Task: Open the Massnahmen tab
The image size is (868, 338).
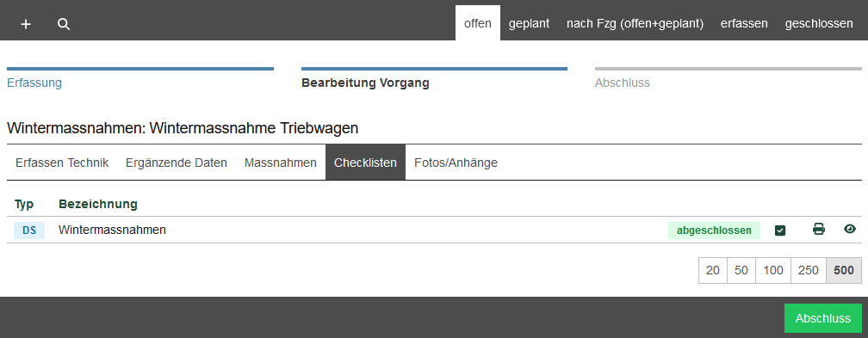Action: coord(281,163)
